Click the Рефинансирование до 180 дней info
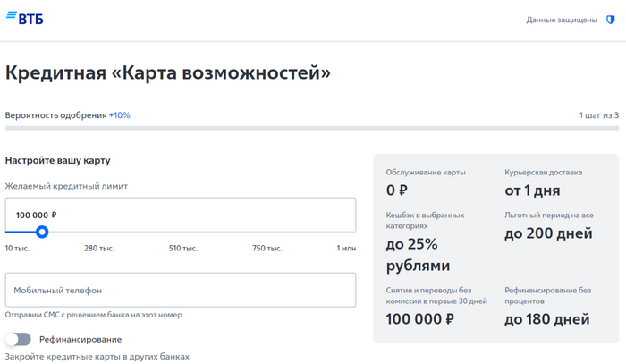Viewport: 626px width, 364px height. pyautogui.click(x=547, y=308)
